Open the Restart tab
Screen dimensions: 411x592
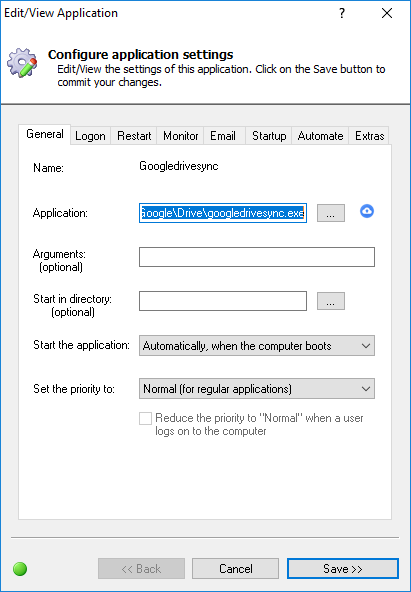coord(134,136)
